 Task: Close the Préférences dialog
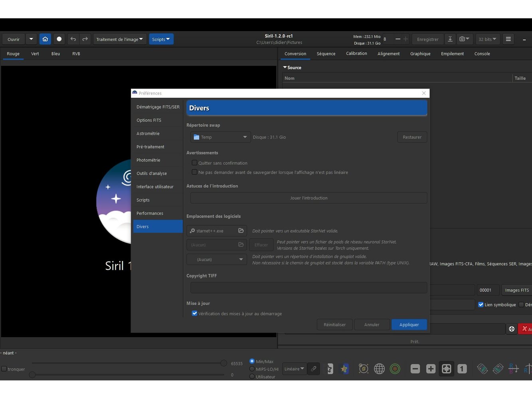click(x=424, y=93)
